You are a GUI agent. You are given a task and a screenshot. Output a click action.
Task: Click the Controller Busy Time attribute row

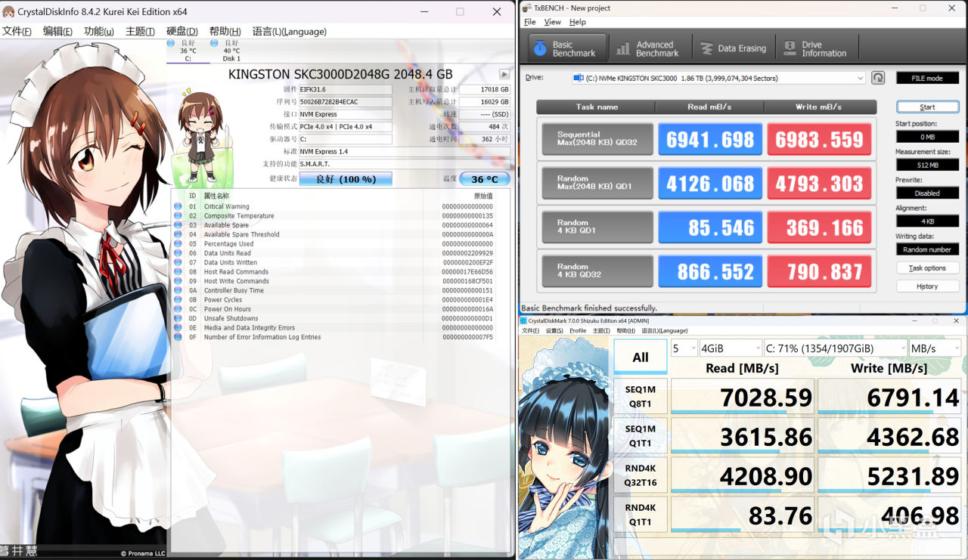pyautogui.click(x=340, y=290)
